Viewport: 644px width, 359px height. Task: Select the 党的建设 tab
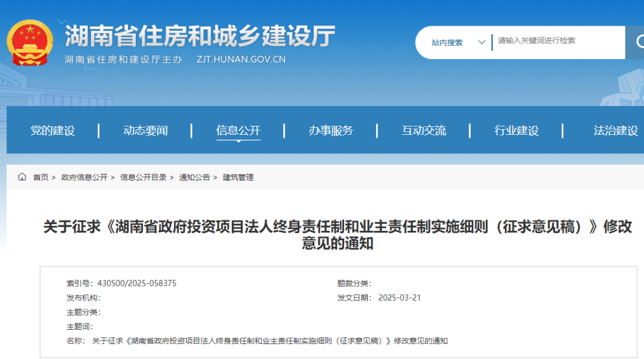54,130
